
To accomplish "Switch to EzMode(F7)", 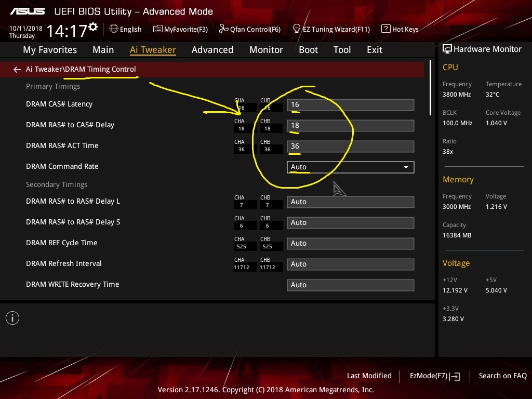I will coord(429,376).
